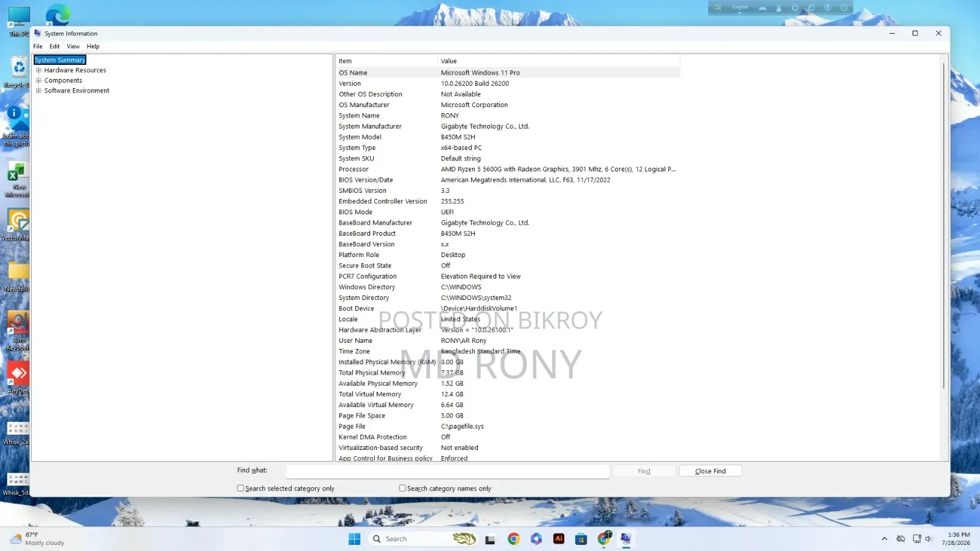Click the 'Page File Space' row
This screenshot has height=551, width=980.
(508, 416)
